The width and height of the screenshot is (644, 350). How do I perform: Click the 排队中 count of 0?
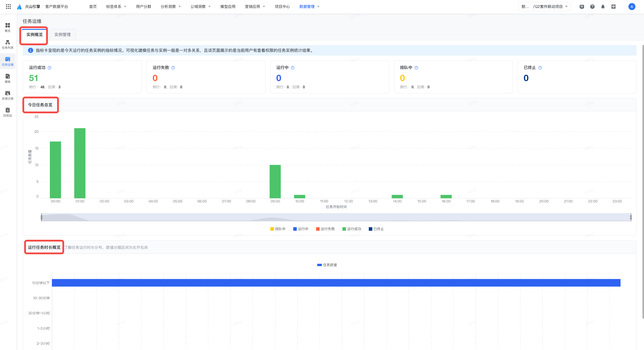[x=402, y=78]
